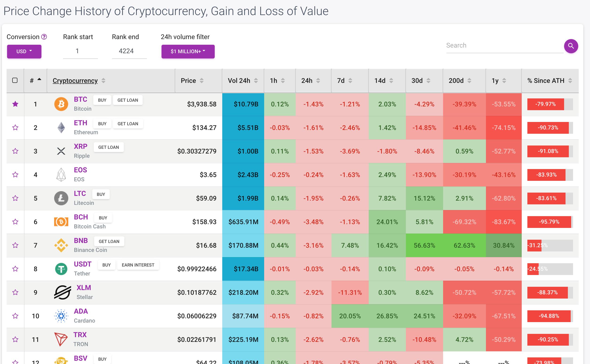Click the Ethereum diamond logo
Image resolution: width=590 pixels, height=364 pixels.
61,128
